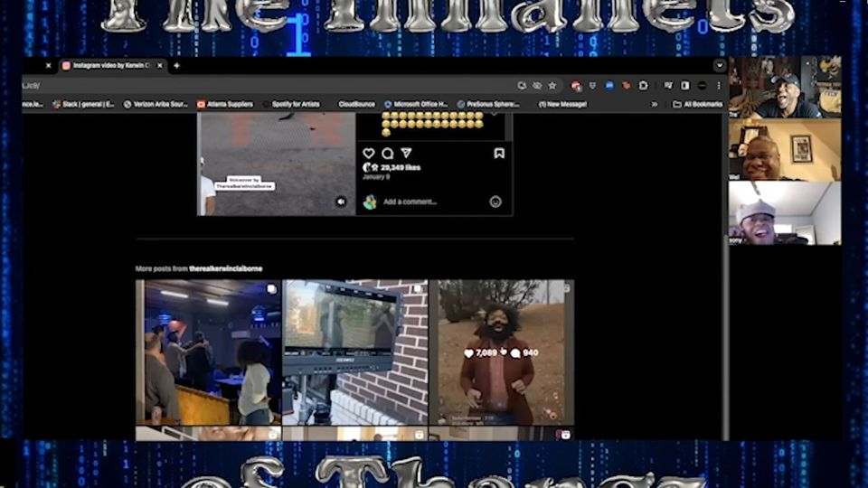Save the post using the bookmark icon
The height and width of the screenshot is (488, 868).
click(499, 154)
